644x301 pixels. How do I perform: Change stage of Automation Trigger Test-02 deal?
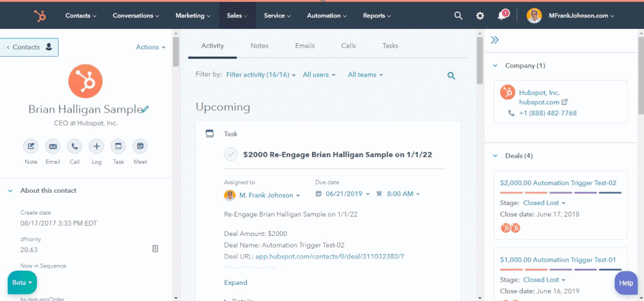[544, 203]
